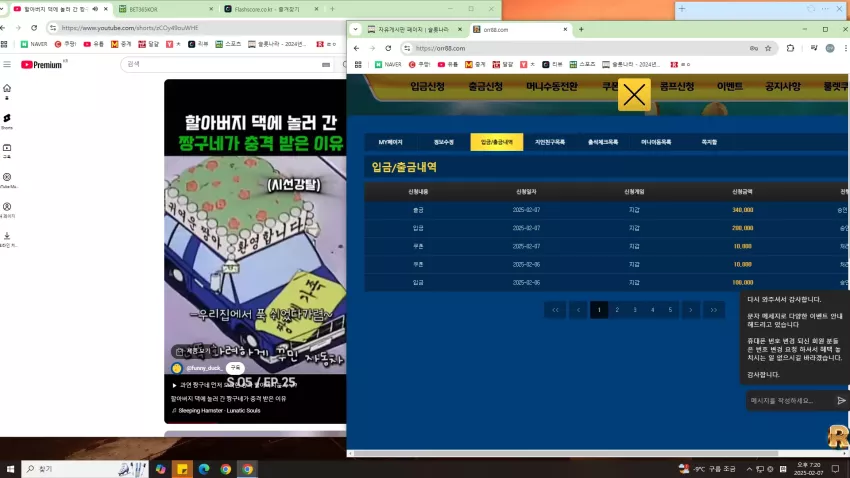Switch to BET365KOR tab
Viewport: 850px width, 478px height.
point(164,9)
